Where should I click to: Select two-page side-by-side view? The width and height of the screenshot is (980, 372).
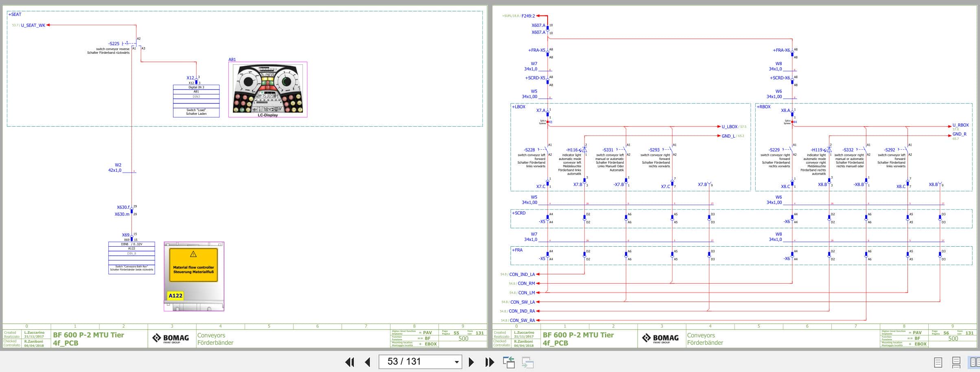[x=974, y=362]
